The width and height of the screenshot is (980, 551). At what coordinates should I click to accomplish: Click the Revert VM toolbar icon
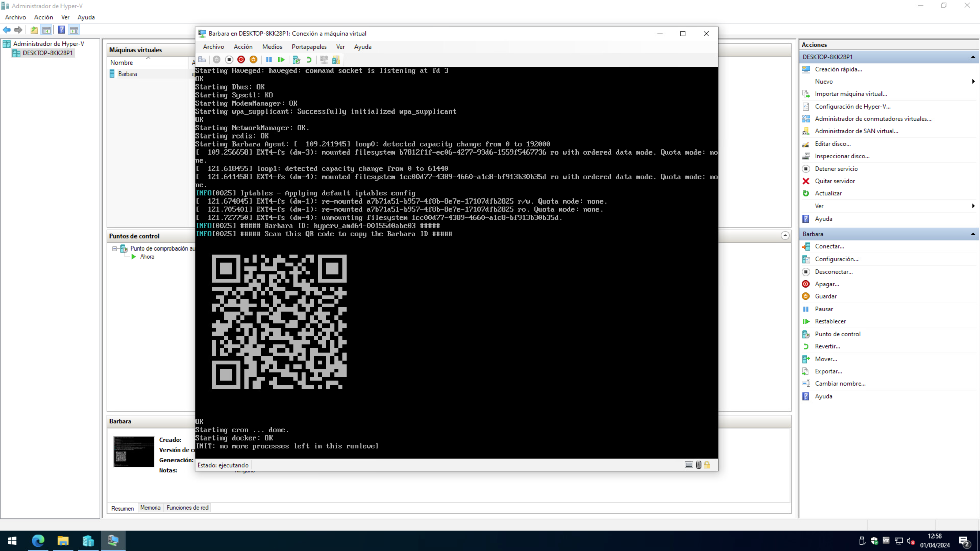click(x=309, y=60)
